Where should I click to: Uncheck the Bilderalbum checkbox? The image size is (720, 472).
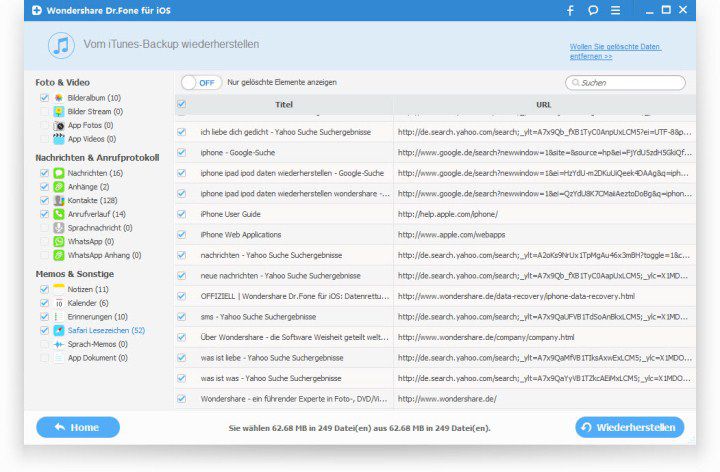point(44,98)
